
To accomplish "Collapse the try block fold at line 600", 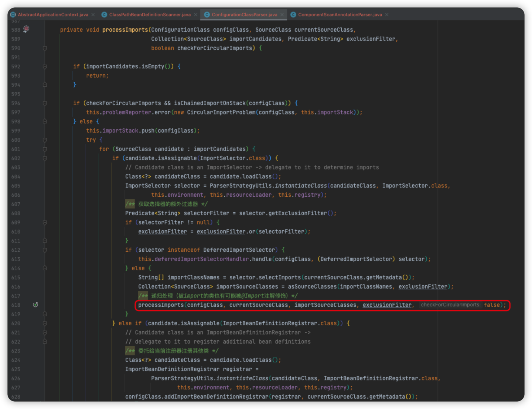I will pyautogui.click(x=45, y=140).
